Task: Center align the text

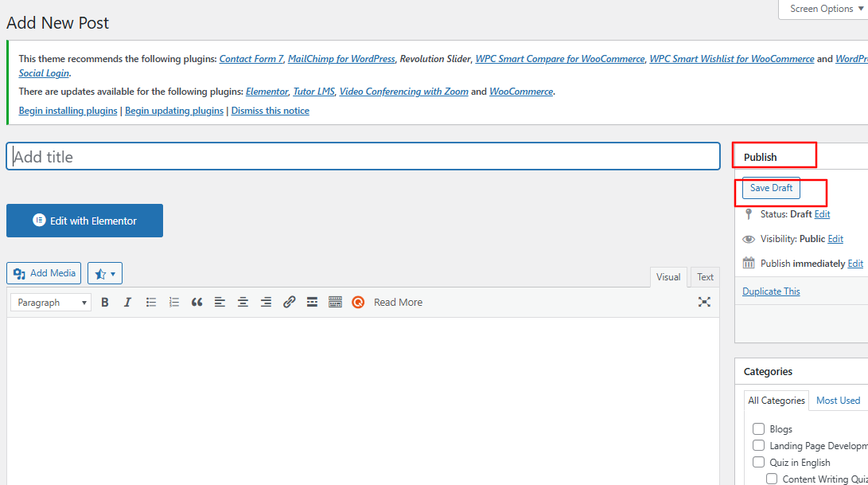Action: tap(243, 303)
